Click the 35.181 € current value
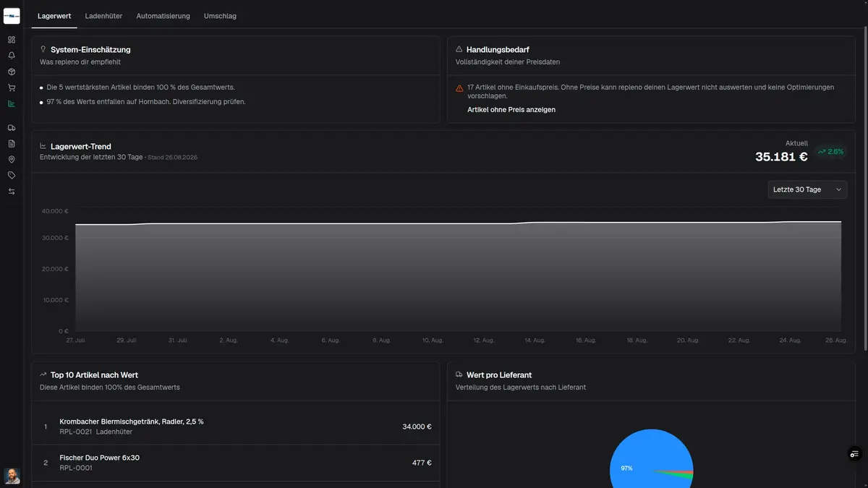This screenshot has height=488, width=868. tap(781, 156)
